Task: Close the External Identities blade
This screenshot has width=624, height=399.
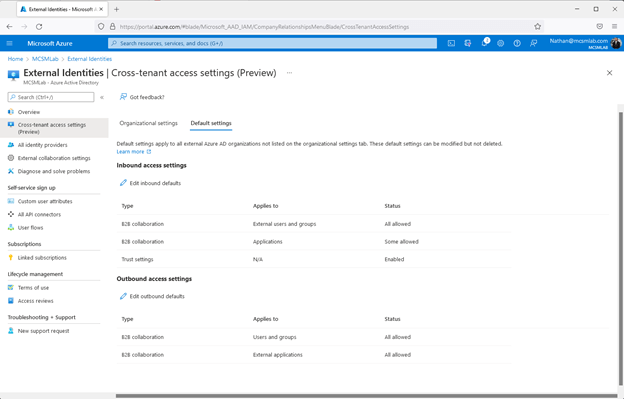Action: point(609,73)
